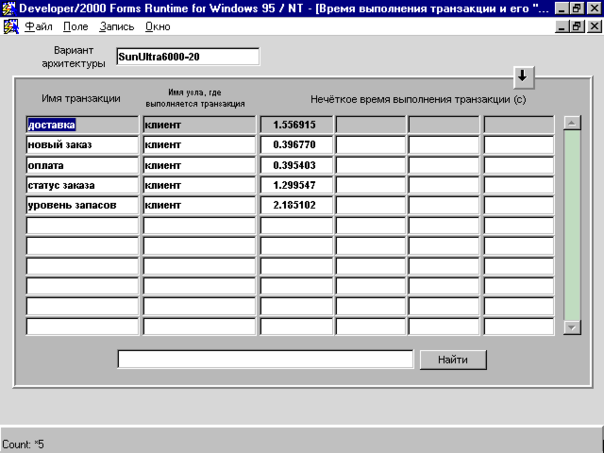Click the Найти button
This screenshot has height=453, width=604.
click(453, 360)
